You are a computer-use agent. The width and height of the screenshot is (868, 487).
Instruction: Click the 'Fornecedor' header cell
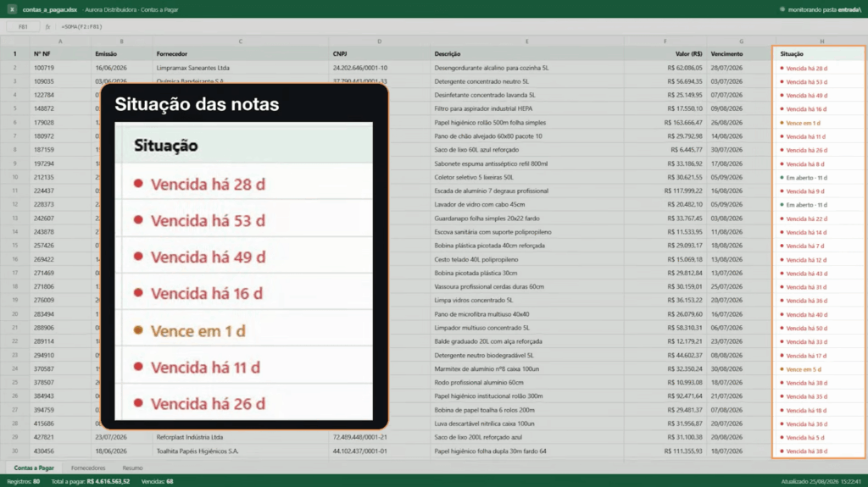240,53
